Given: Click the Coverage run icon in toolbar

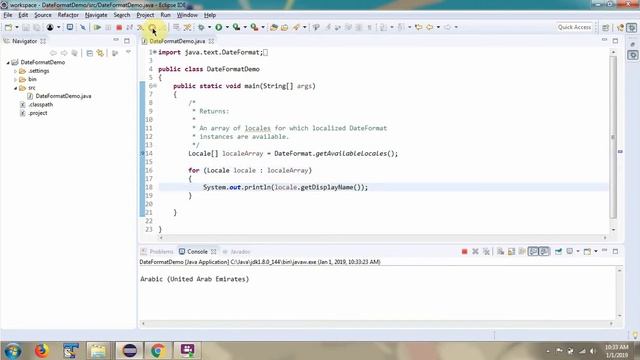Looking at the screenshot, I should pos(236,27).
